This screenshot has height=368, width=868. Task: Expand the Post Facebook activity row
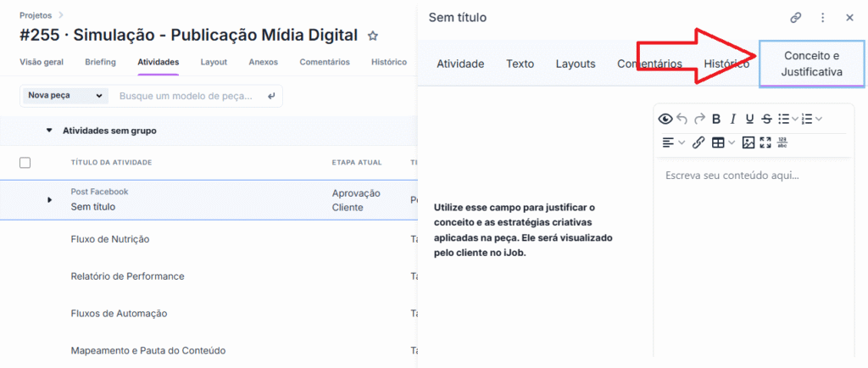(49, 199)
